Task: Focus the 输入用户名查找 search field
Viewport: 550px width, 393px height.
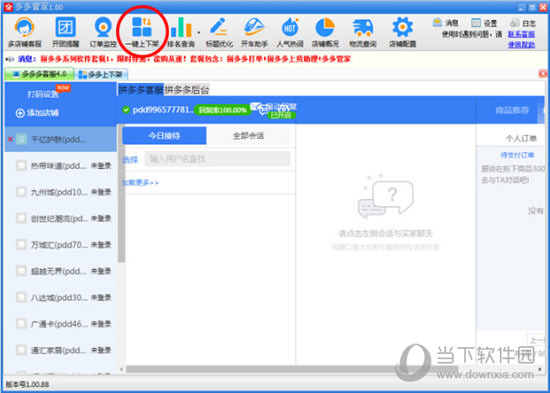Action: pyautogui.click(x=217, y=159)
